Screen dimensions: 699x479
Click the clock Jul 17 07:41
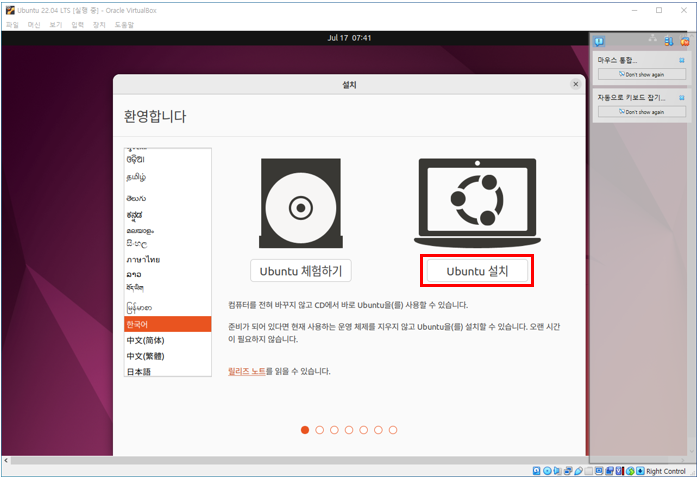349,38
